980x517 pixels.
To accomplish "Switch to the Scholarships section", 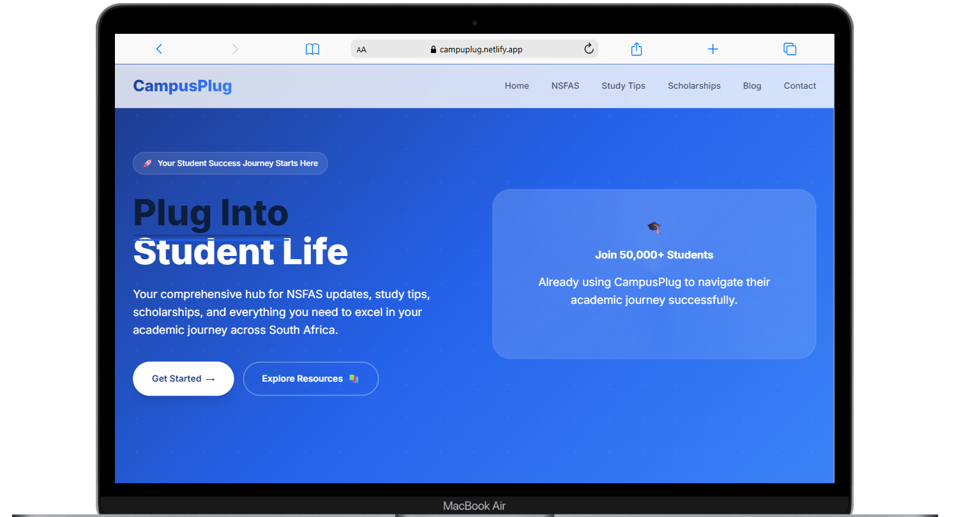I will click(x=694, y=86).
